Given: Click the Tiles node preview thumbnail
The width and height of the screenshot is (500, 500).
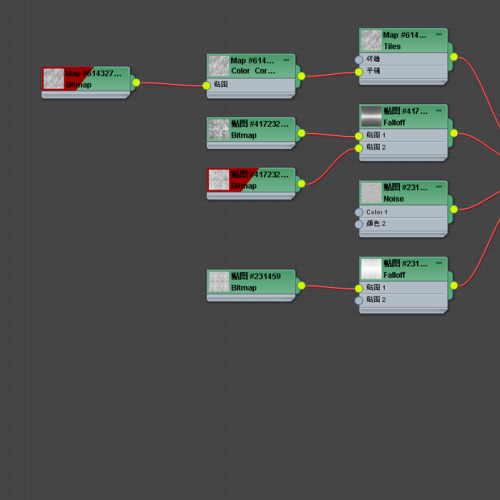Looking at the screenshot, I should point(371,40).
